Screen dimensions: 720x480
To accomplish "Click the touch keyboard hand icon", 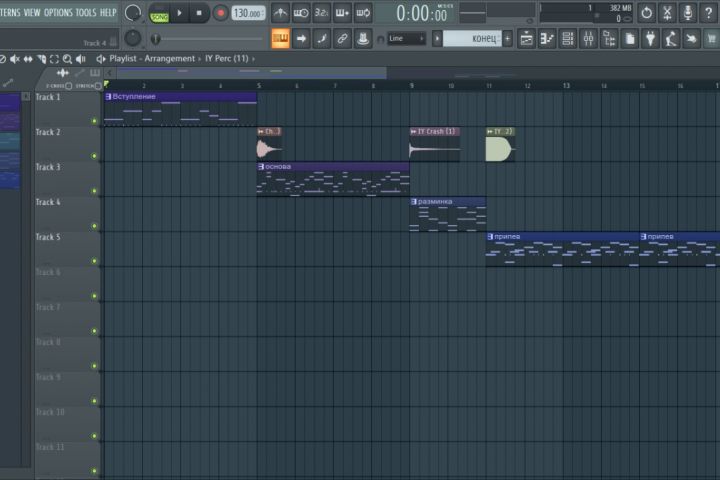I will (691, 39).
